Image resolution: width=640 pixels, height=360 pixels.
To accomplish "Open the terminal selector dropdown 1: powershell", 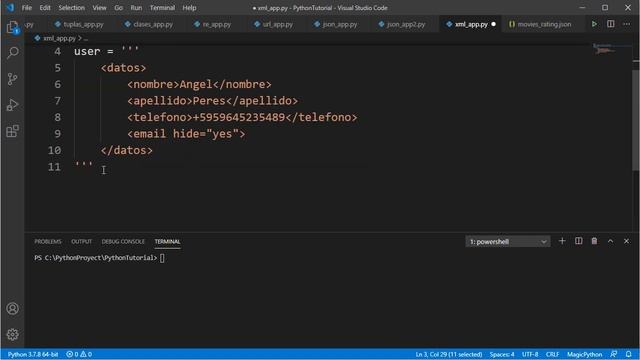I will pyautogui.click(x=508, y=242).
